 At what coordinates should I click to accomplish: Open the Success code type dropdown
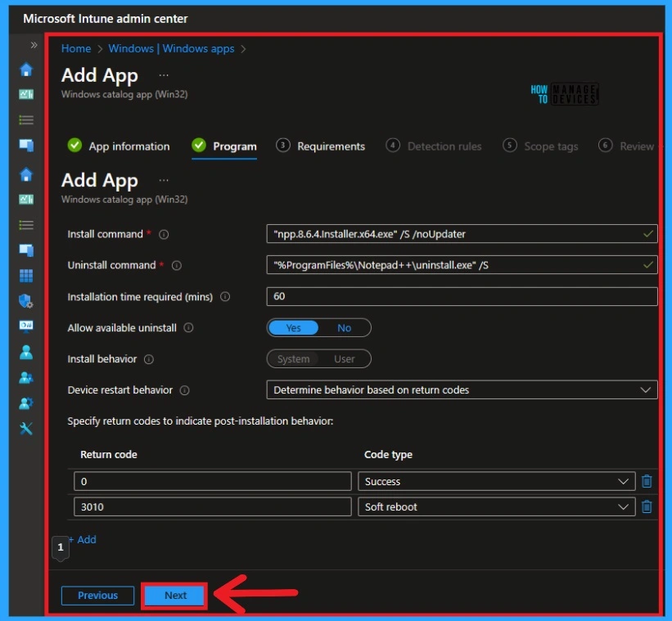point(496,481)
